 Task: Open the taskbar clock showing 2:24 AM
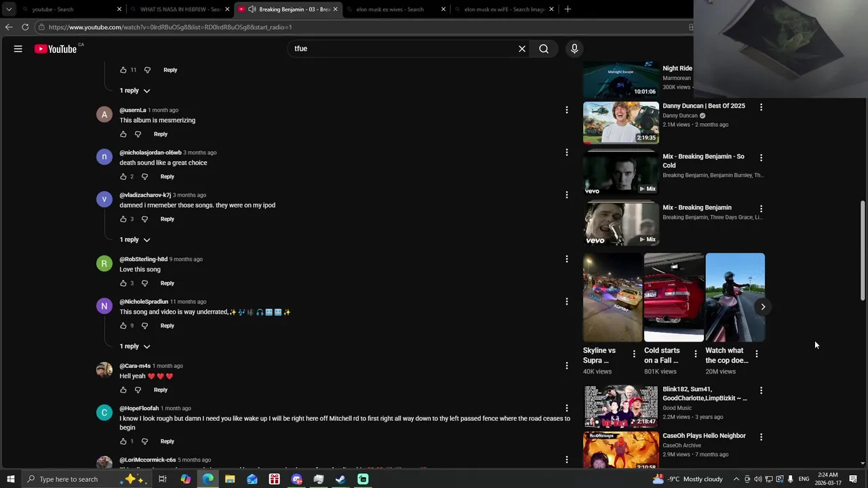tap(828, 479)
